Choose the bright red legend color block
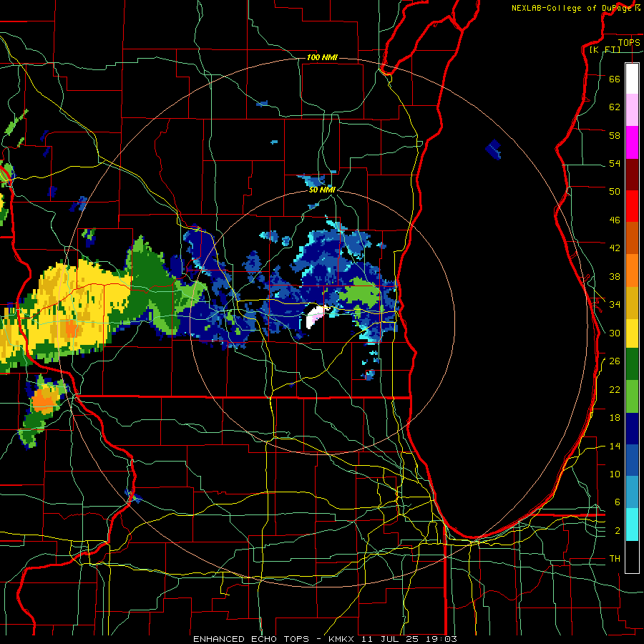The image size is (644, 644). click(x=632, y=206)
